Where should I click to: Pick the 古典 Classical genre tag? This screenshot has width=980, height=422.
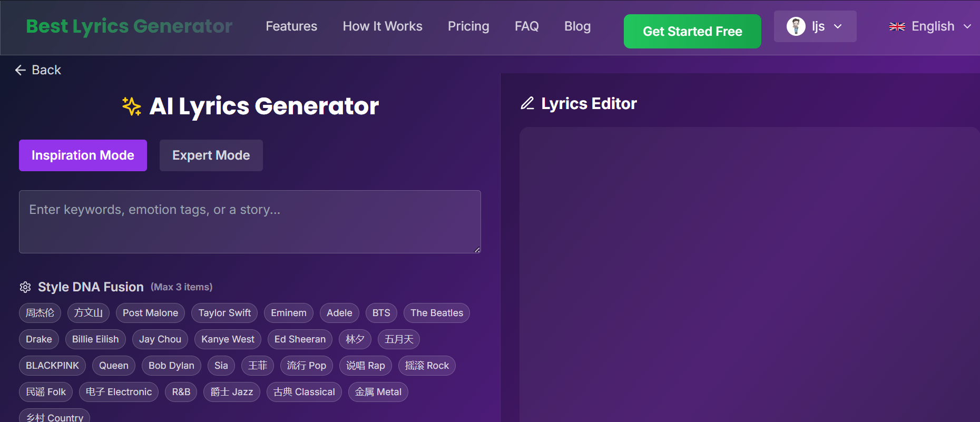pyautogui.click(x=304, y=392)
